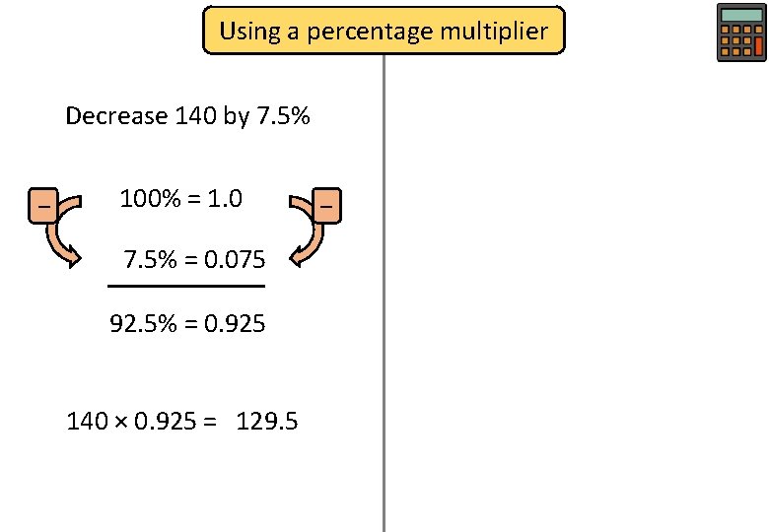Click the '7.5% = 0.075' line
The width and height of the screenshot is (769, 532).
(x=194, y=260)
